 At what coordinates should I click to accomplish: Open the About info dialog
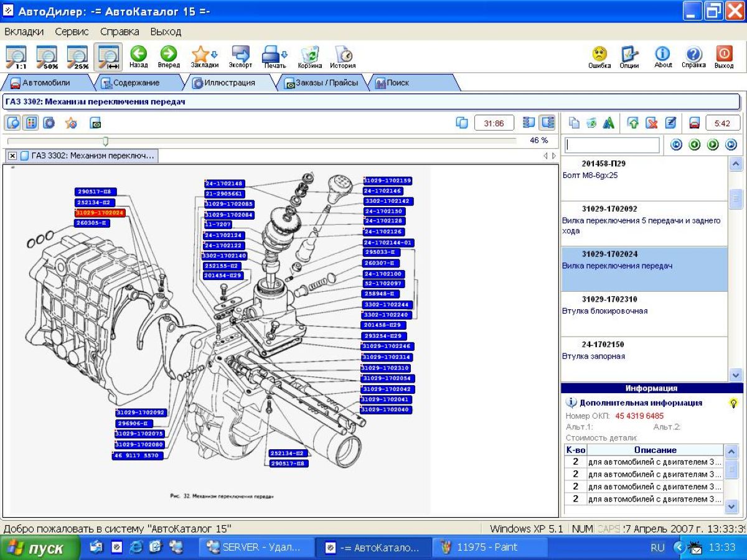(x=663, y=57)
